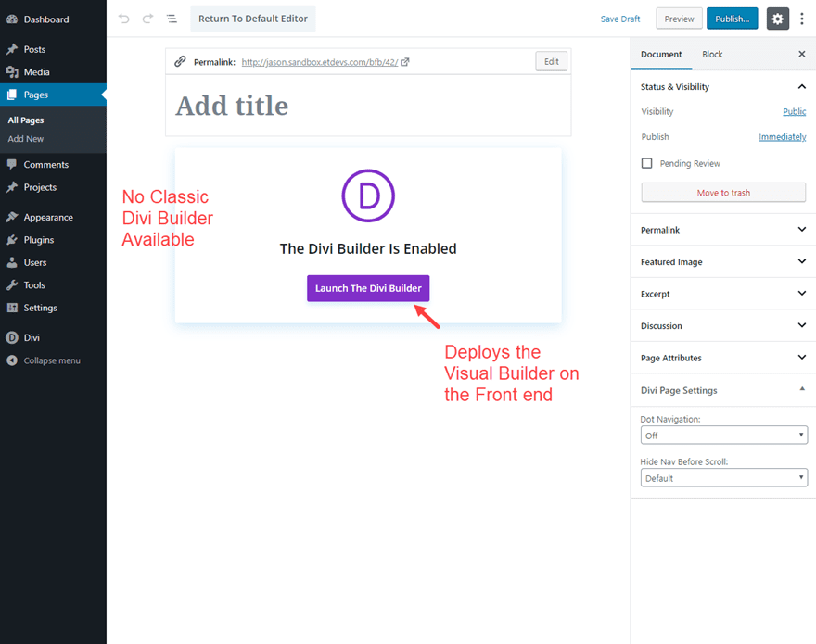Launch The Divi Builder button
This screenshot has width=816, height=644.
pos(368,288)
